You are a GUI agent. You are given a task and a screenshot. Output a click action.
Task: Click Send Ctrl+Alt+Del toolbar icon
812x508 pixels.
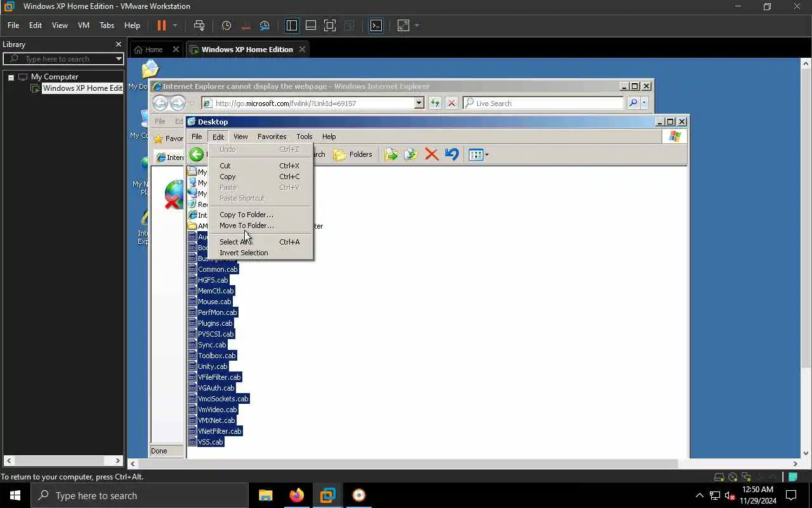click(x=199, y=25)
